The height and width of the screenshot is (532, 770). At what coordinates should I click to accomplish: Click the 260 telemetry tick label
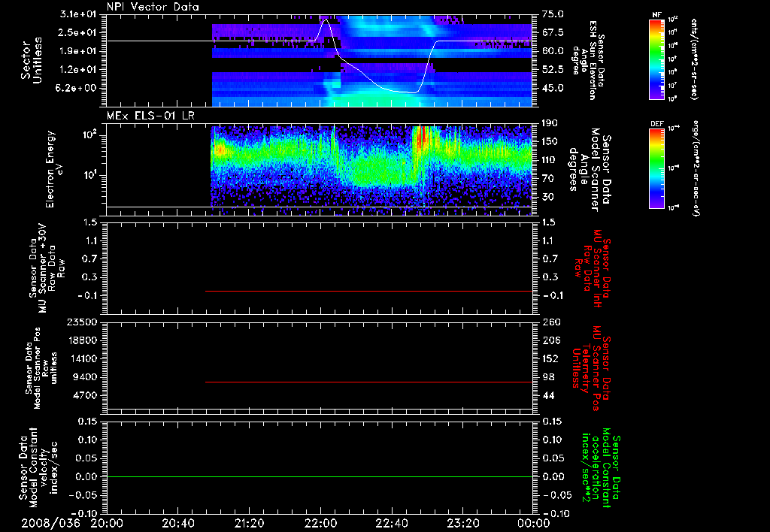(x=550, y=322)
